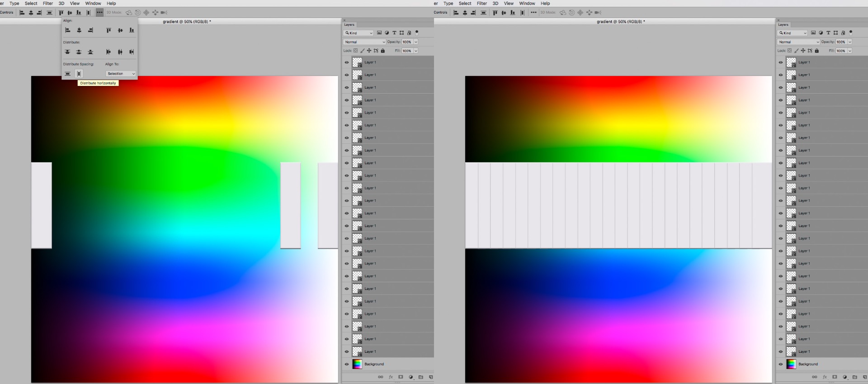Hide the Background layer in left window
The height and width of the screenshot is (384, 868).
tap(347, 364)
